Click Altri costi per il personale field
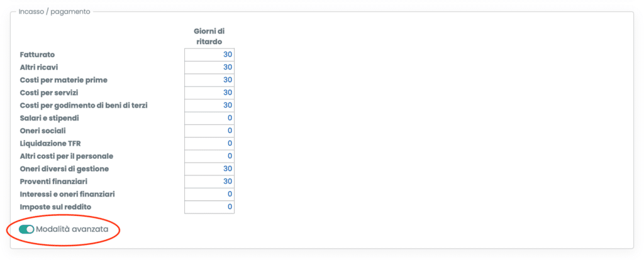This screenshot has width=644, height=260. click(x=209, y=156)
